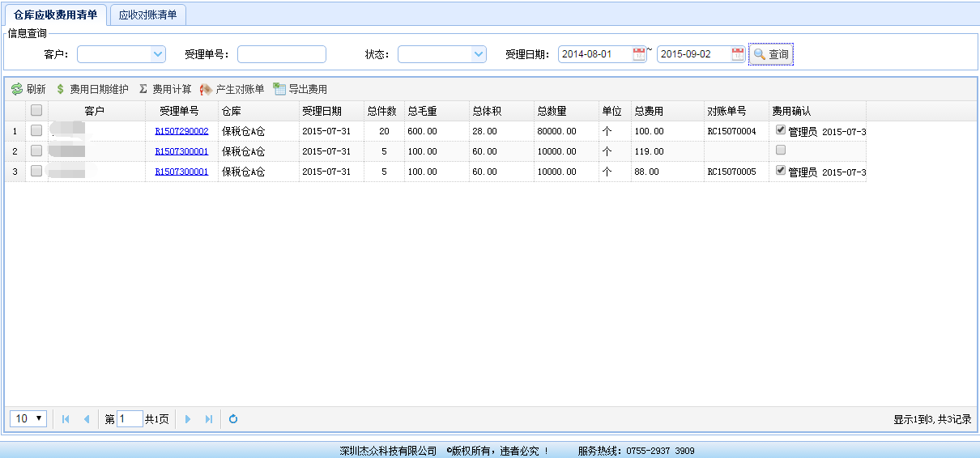This screenshot has height=458, width=980.
Task: Run 费用计算 fee calculation
Action: [x=164, y=89]
